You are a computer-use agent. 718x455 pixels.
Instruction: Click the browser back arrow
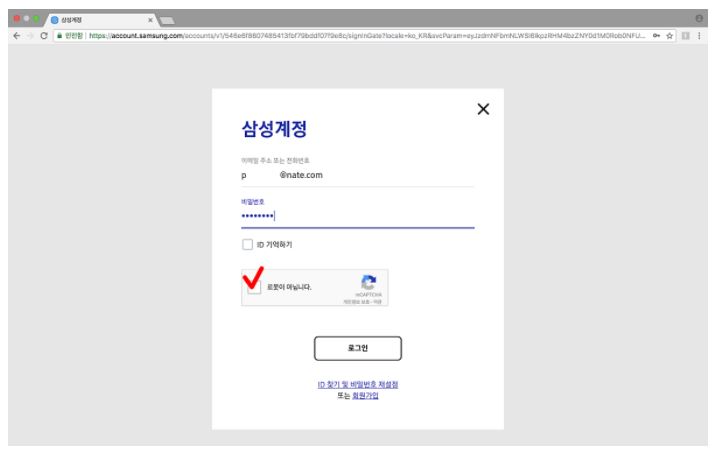(17, 36)
